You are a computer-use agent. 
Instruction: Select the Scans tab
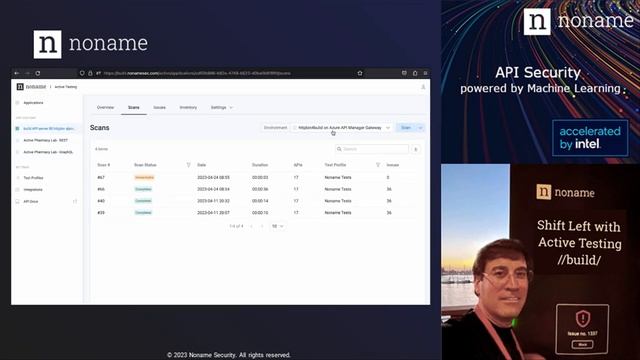pyautogui.click(x=133, y=108)
